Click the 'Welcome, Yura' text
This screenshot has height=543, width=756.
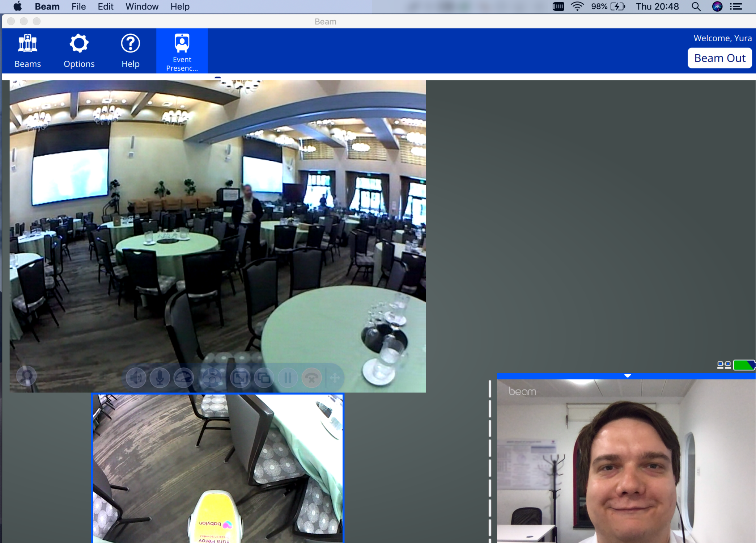pyautogui.click(x=722, y=38)
